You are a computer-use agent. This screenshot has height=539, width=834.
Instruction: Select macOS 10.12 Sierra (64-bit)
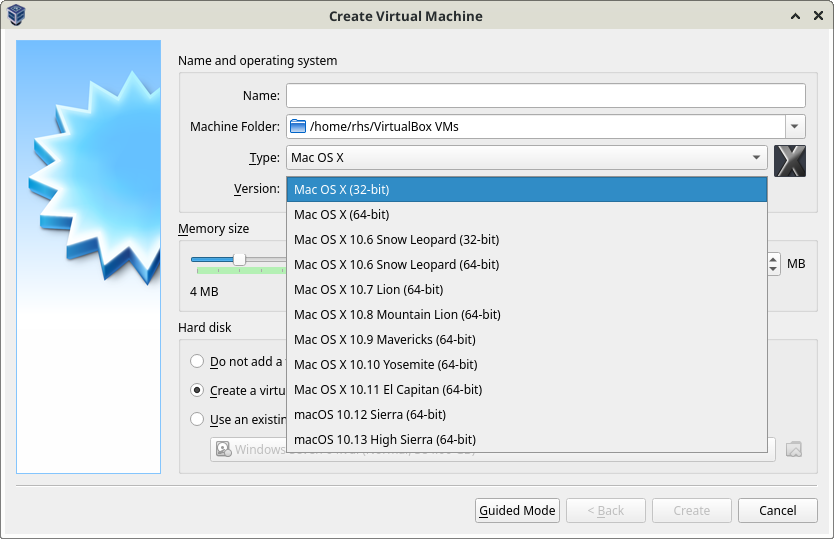pos(527,414)
